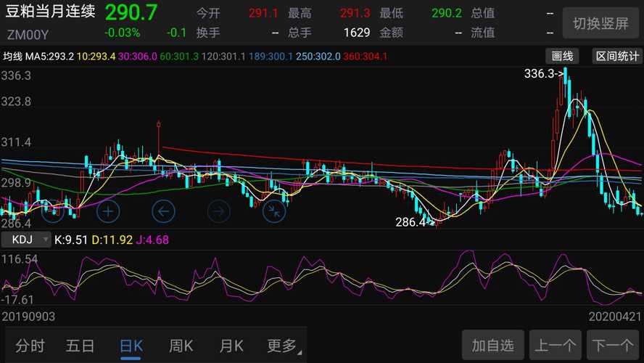Image resolution: width=644 pixels, height=363 pixels.
Task: Tap the 286.4 low-point marker on chart
Action: click(x=415, y=222)
